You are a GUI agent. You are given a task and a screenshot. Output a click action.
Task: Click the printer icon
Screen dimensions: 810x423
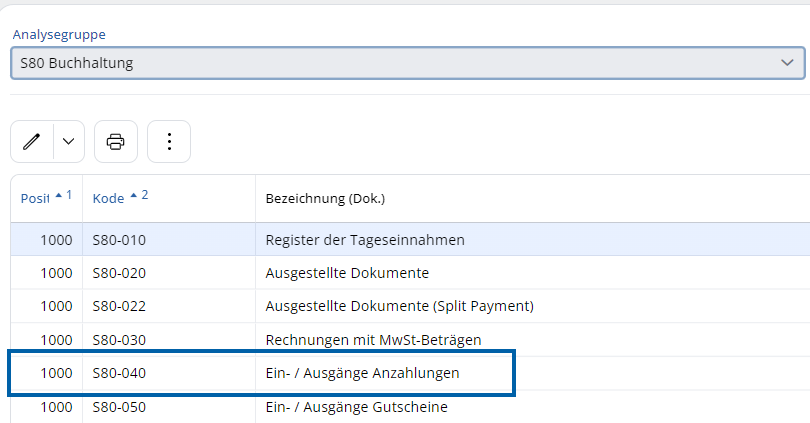[x=116, y=142]
